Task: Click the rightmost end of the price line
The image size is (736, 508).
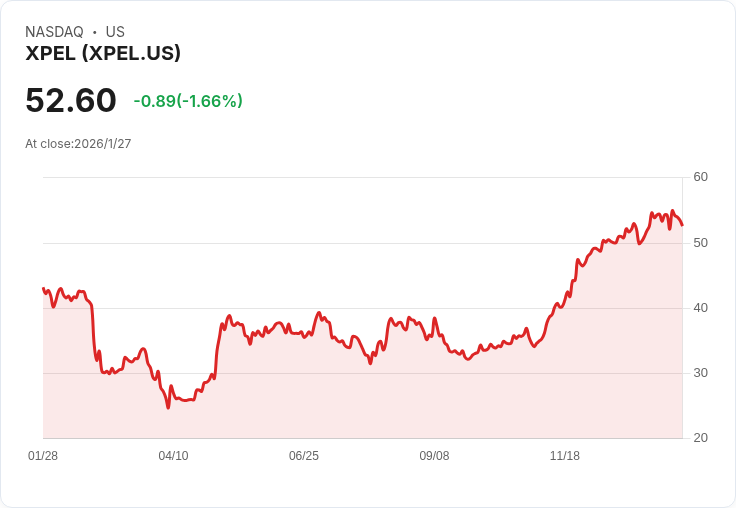Action: click(x=682, y=225)
